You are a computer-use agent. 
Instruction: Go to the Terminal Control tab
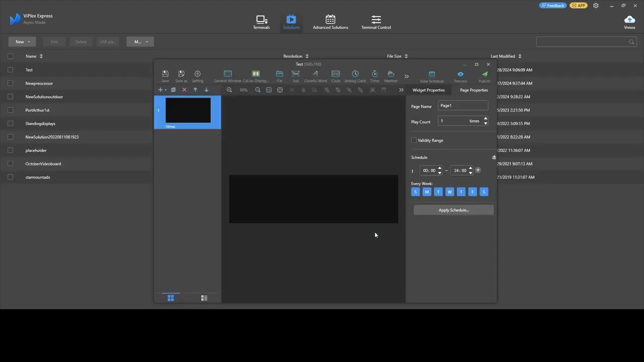click(x=376, y=22)
